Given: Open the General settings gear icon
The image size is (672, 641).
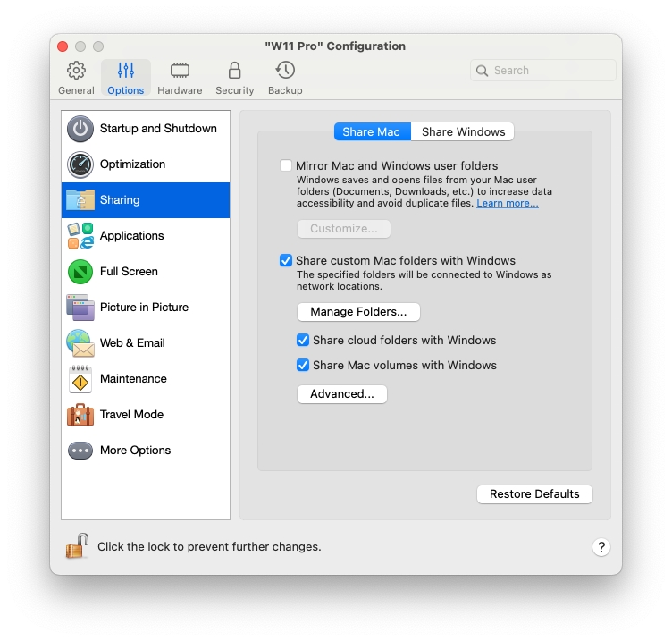Looking at the screenshot, I should click(x=76, y=71).
